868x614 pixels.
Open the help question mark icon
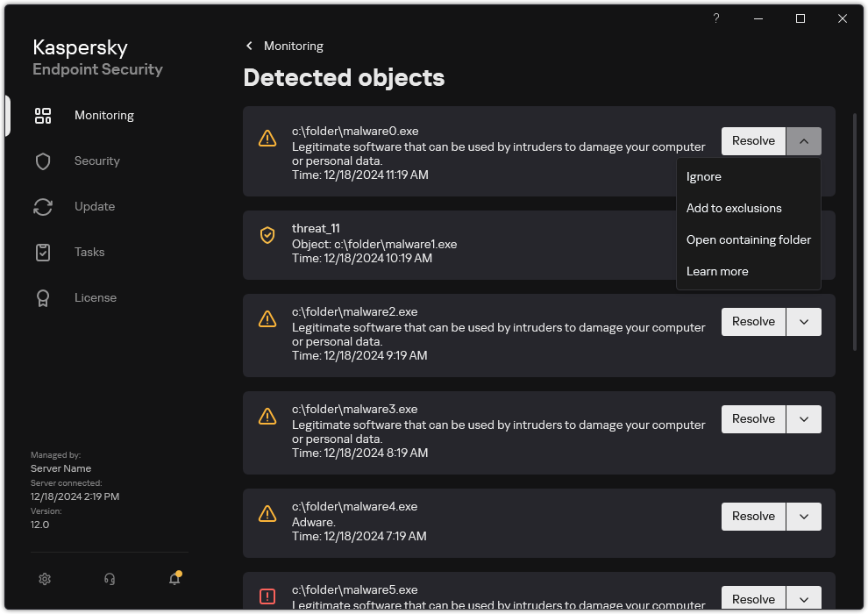click(715, 18)
